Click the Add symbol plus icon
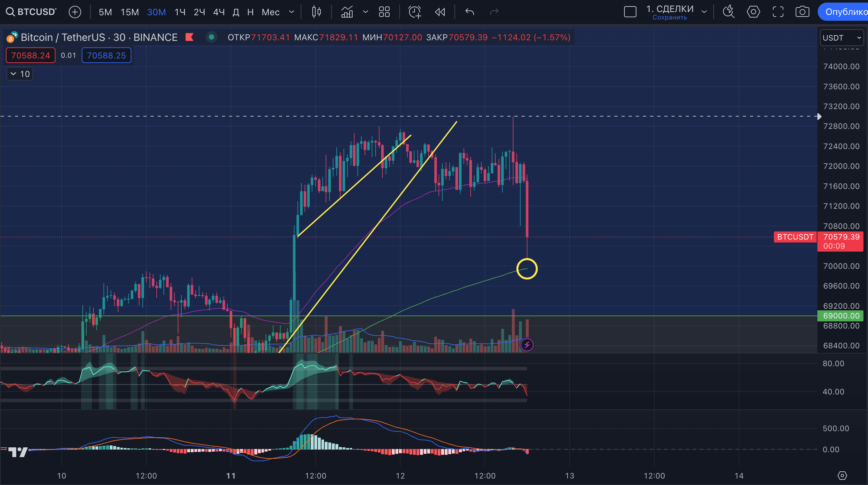This screenshot has width=868, height=485. pyautogui.click(x=75, y=11)
